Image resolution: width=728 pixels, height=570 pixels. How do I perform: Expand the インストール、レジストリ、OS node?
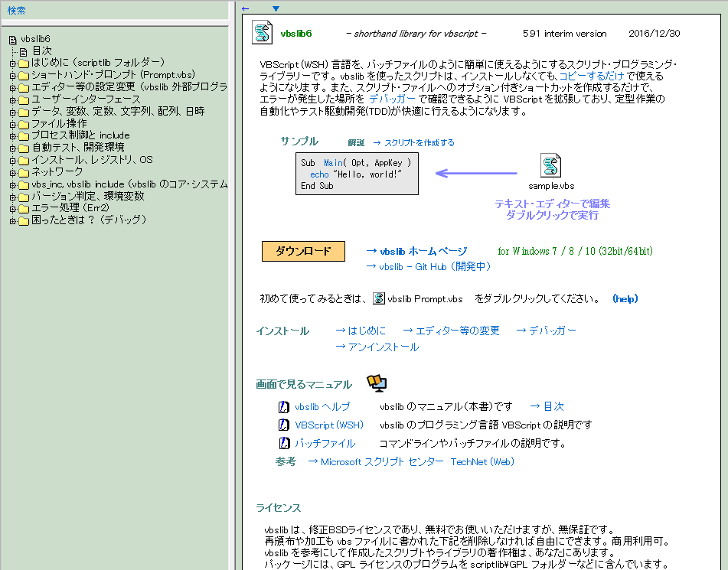click(x=12, y=161)
